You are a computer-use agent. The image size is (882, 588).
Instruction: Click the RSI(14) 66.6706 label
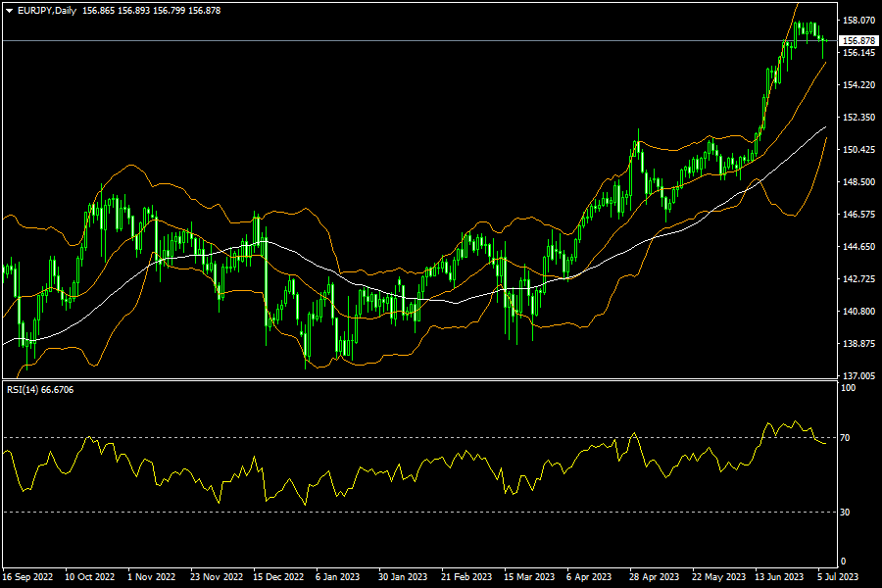(40, 390)
